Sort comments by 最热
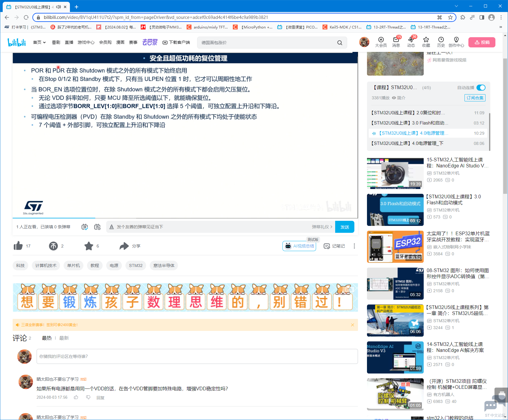Image resolution: width=508 pixels, height=420 pixels. (47, 338)
